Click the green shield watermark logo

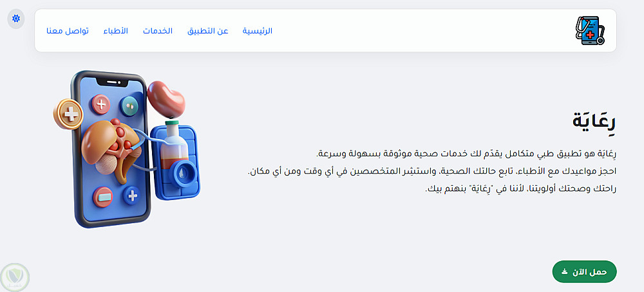pos(15,278)
